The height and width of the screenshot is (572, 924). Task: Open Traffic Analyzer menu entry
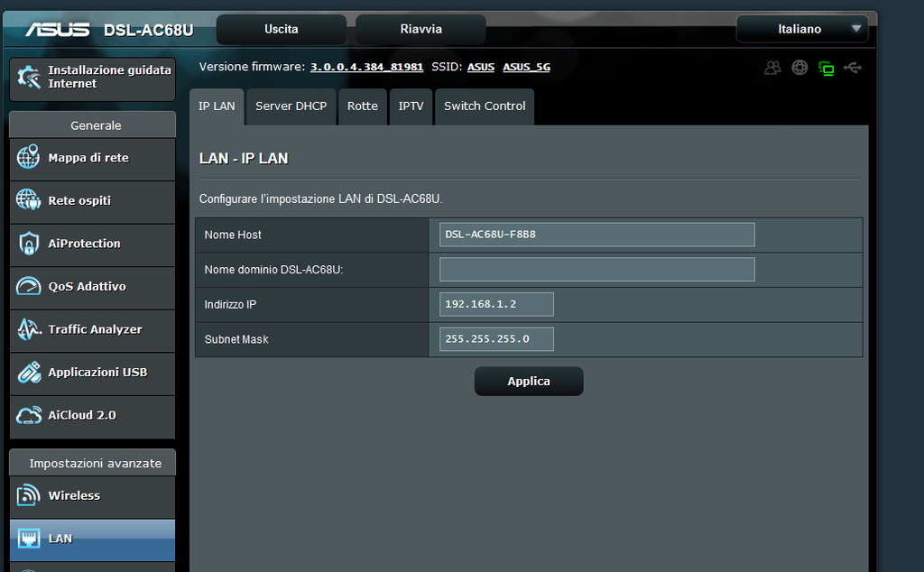tap(93, 331)
